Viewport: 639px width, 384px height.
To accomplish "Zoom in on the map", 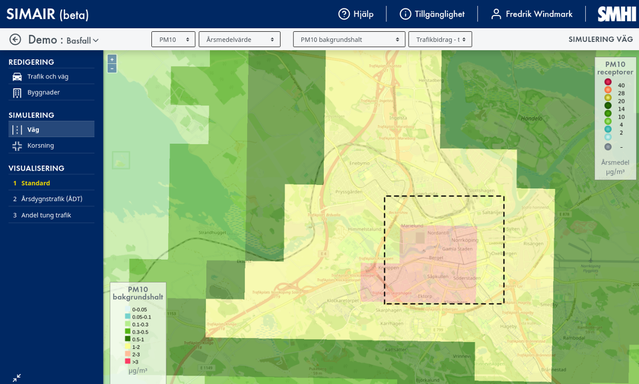I will coord(112,59).
